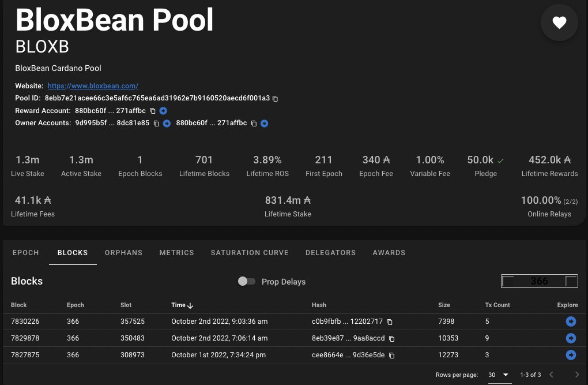Viewport: 588px width, 385px height.
Task: Sort by the Tx Count column header
Action: pos(497,305)
